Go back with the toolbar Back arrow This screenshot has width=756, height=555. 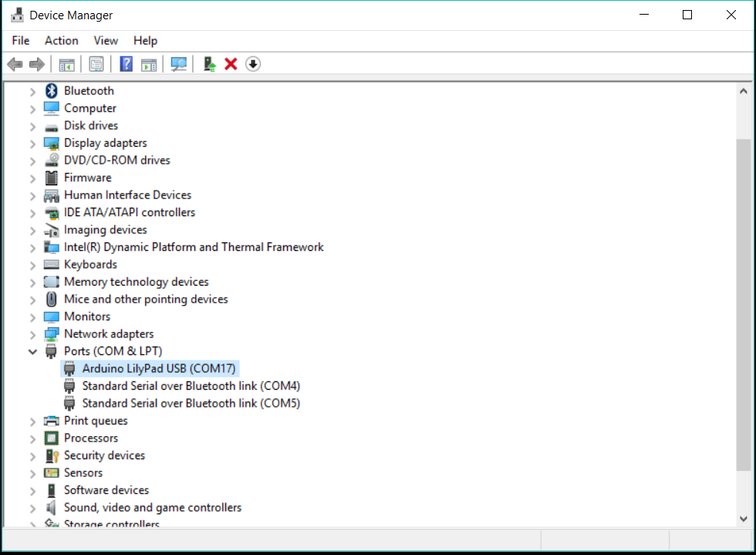click(15, 64)
